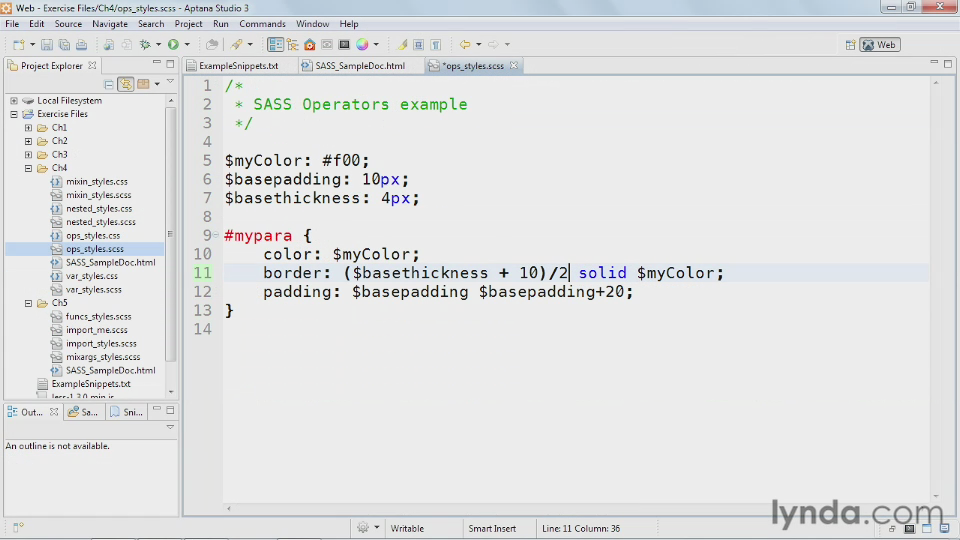
Task: Open the Commands menu
Action: click(x=262, y=24)
